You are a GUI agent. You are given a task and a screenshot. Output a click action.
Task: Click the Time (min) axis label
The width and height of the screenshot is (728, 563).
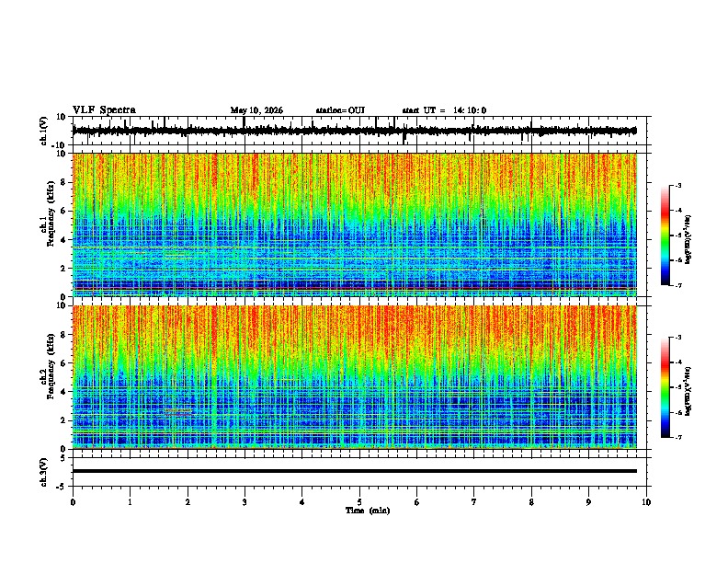[368, 511]
